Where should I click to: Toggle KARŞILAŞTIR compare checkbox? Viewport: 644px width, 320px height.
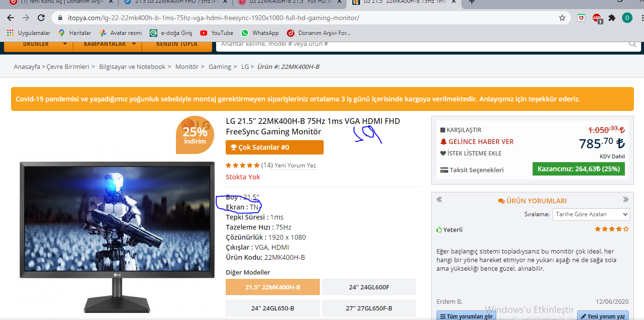460,130
